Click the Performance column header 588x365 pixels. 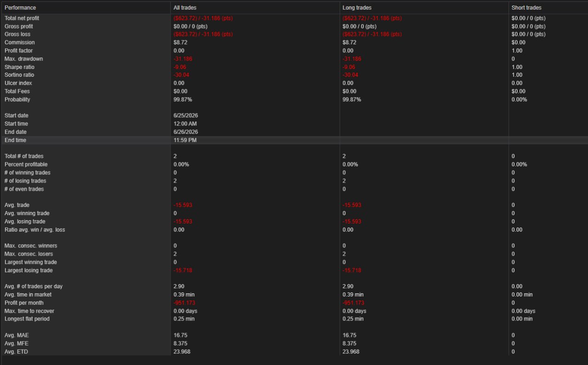[x=20, y=8]
